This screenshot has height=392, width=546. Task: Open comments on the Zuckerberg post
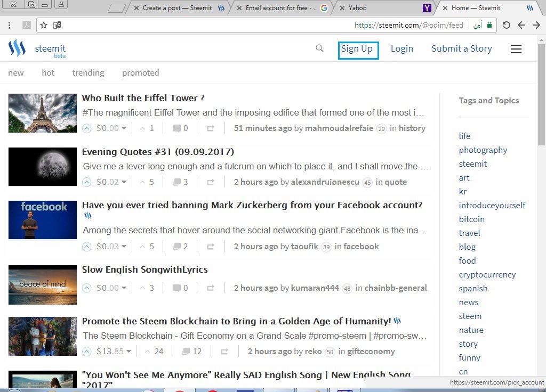click(180, 247)
